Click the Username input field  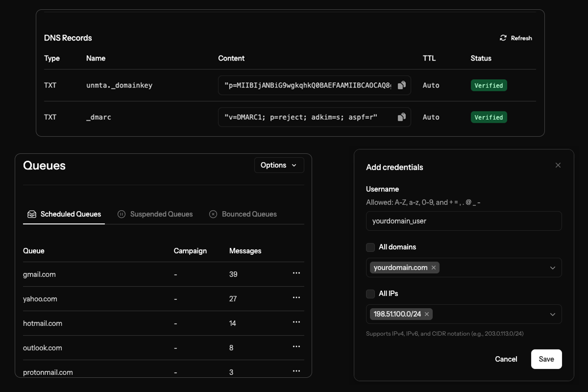(x=464, y=221)
